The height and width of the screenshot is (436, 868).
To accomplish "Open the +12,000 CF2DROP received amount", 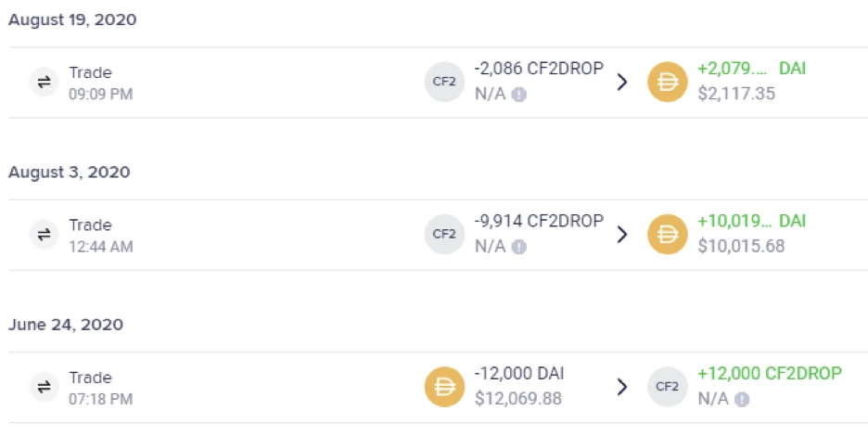I will [x=770, y=374].
